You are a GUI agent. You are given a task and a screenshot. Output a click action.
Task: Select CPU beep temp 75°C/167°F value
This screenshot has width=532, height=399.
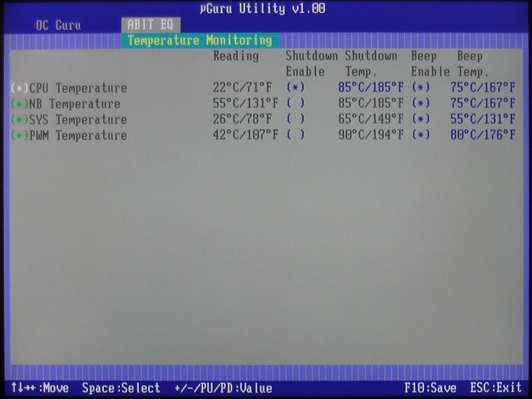[x=483, y=88]
